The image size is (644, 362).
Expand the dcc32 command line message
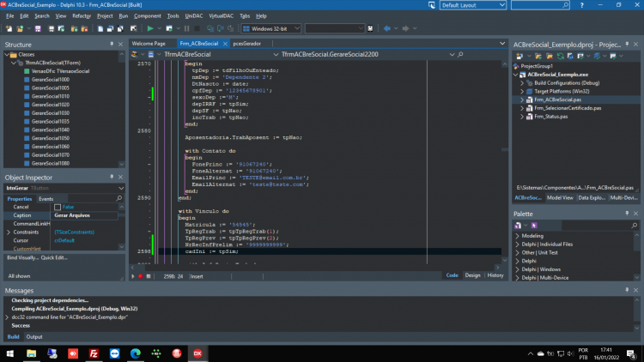click(7, 317)
